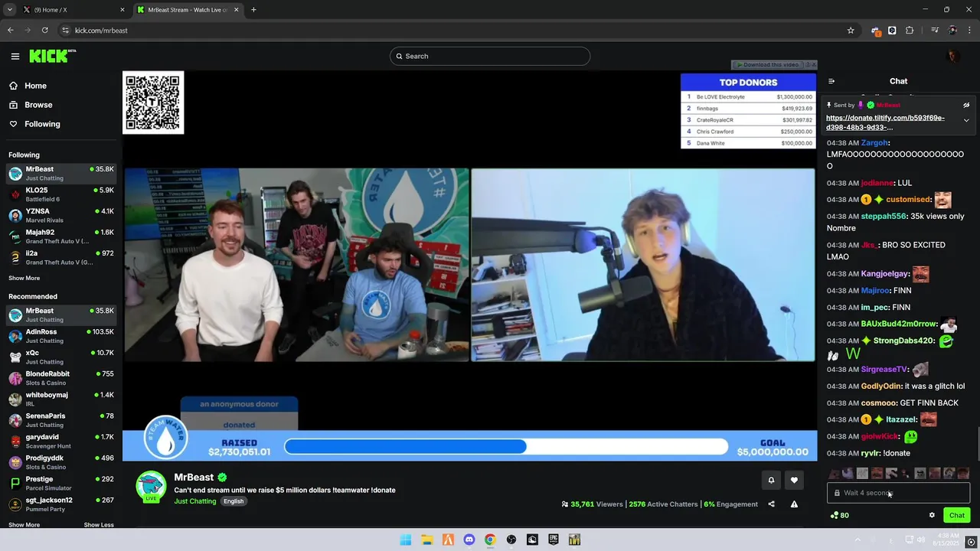Open SerenaParis recommended channel
This screenshot has width=980, height=551.
pyautogui.click(x=61, y=420)
